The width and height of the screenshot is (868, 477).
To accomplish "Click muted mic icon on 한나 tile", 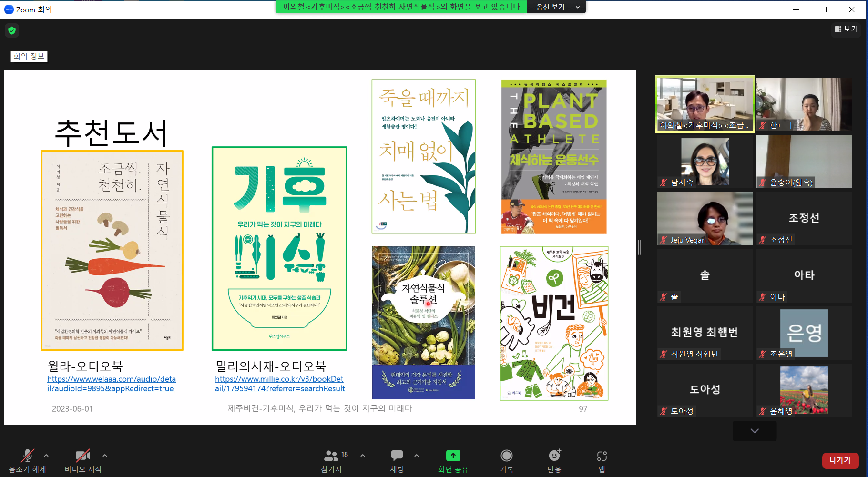I will point(763,125).
